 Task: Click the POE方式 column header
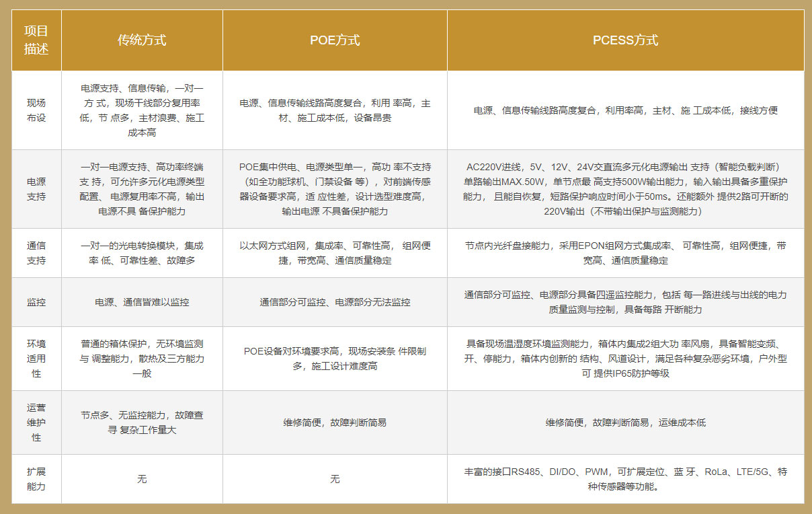point(335,40)
